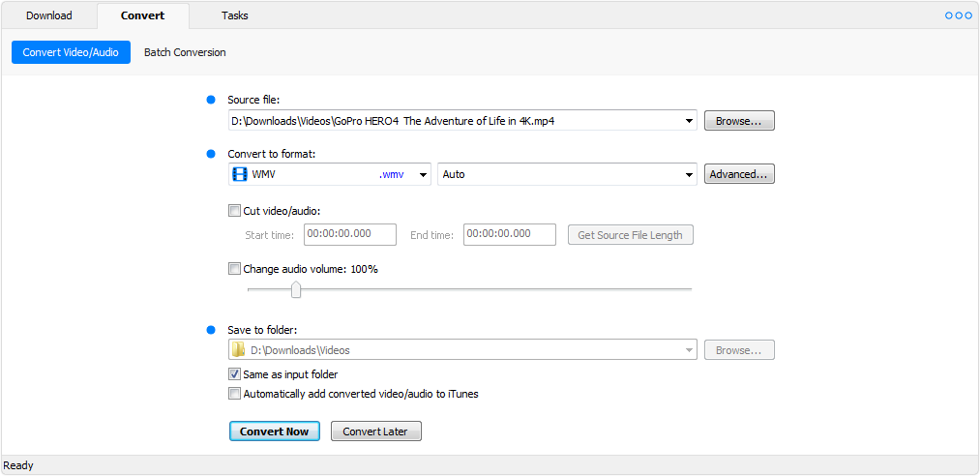Click the audio volume slider handle
980x476 pixels.
[296, 289]
